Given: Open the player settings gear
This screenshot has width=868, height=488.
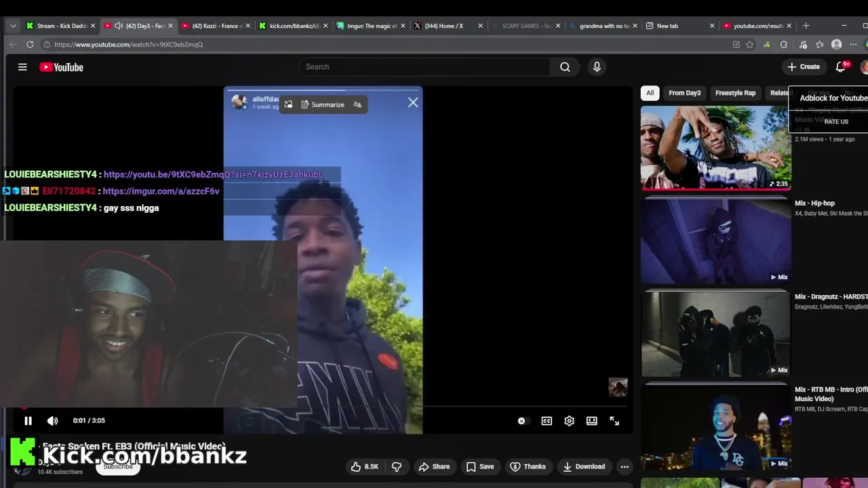Looking at the screenshot, I should tap(569, 421).
